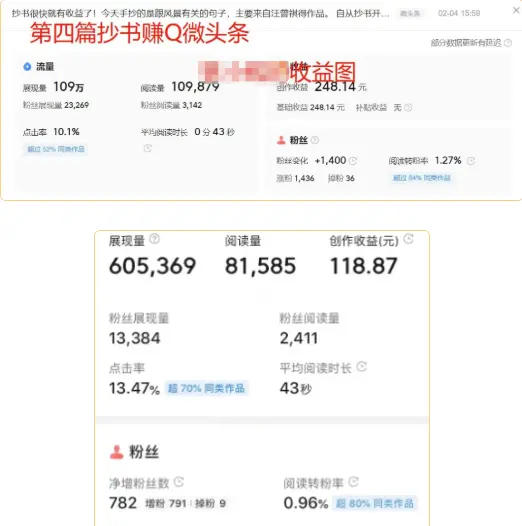Click refresh icon beside 1.27% 阅读转粉率
The width and height of the screenshot is (522, 526).
click(471, 161)
